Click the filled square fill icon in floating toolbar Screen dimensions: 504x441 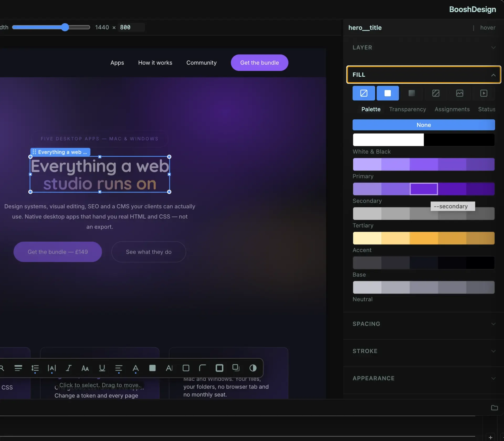(152, 368)
